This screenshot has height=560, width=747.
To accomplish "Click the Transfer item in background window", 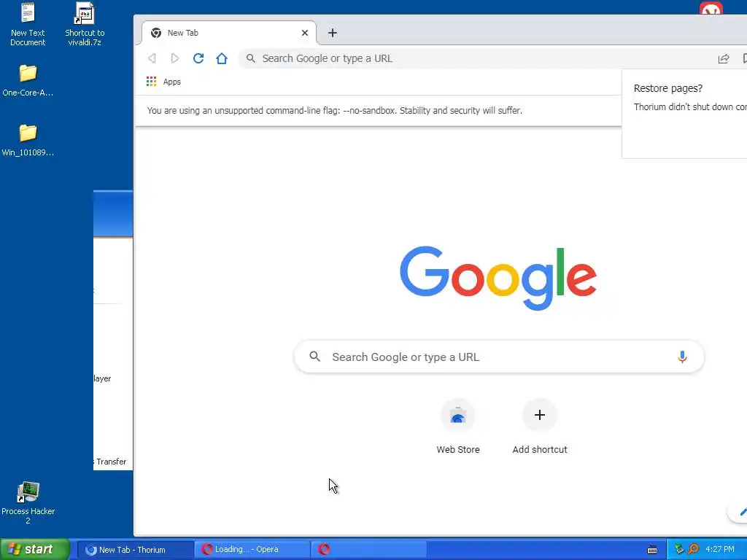I will pyautogui.click(x=111, y=462).
